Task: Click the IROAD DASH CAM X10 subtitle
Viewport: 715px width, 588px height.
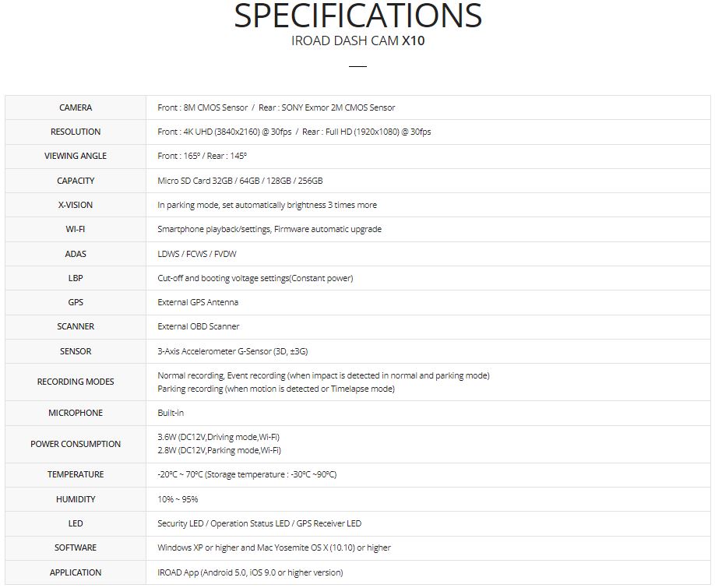Action: click(x=357, y=41)
